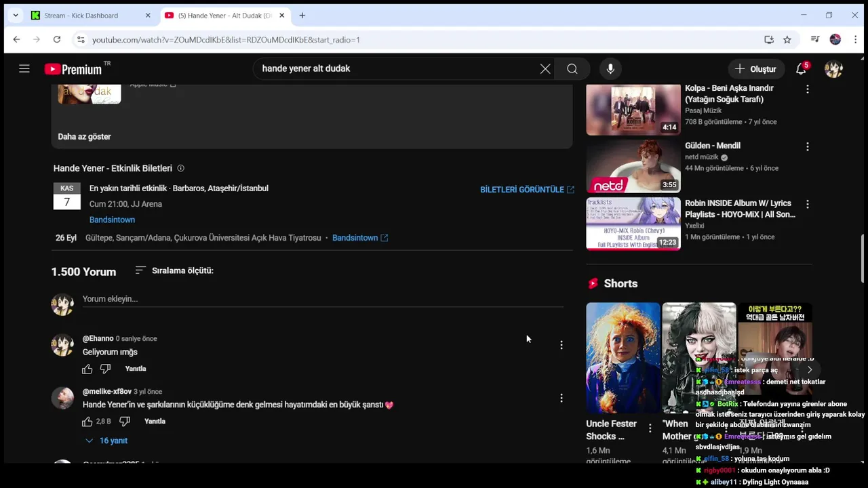The width and height of the screenshot is (868, 488).
Task: Select the Shorts section heading
Action: 620,283
